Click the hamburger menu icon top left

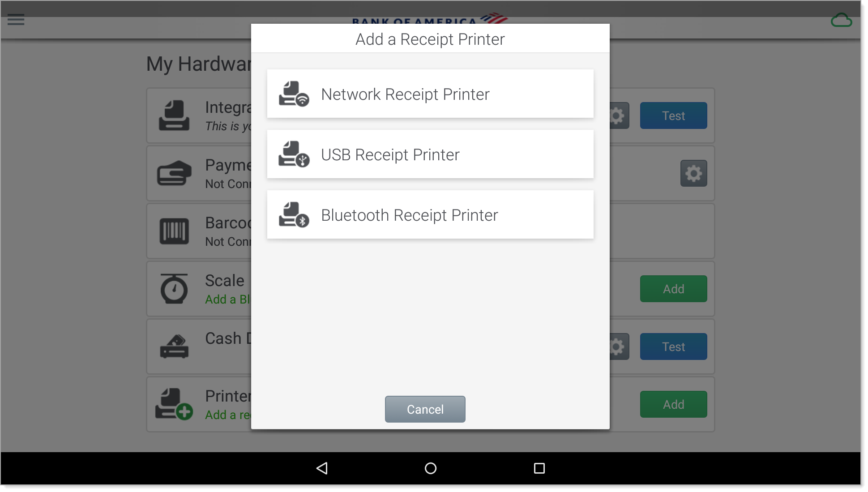click(16, 20)
